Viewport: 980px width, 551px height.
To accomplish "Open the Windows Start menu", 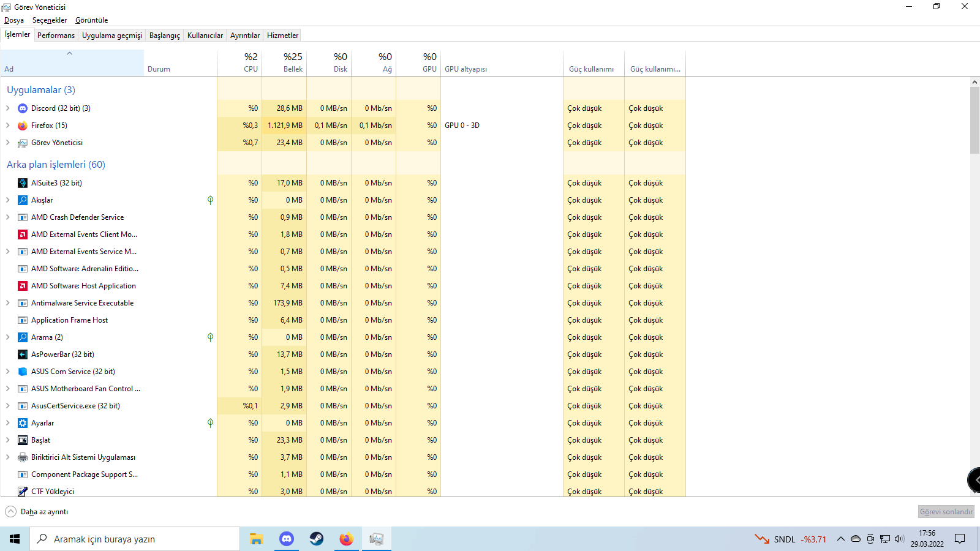I will tap(15, 539).
